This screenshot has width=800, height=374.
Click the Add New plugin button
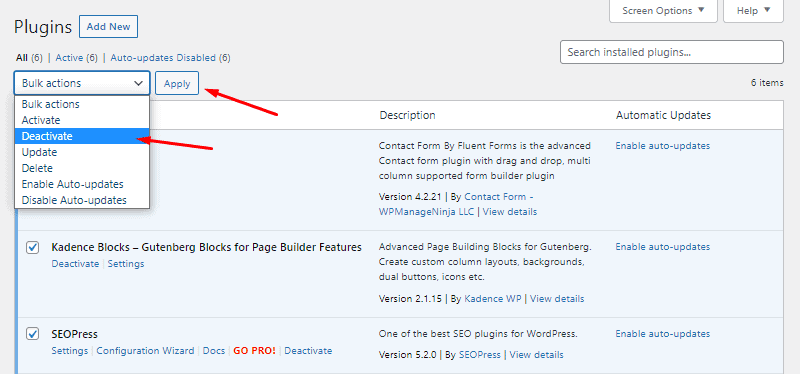tap(108, 27)
